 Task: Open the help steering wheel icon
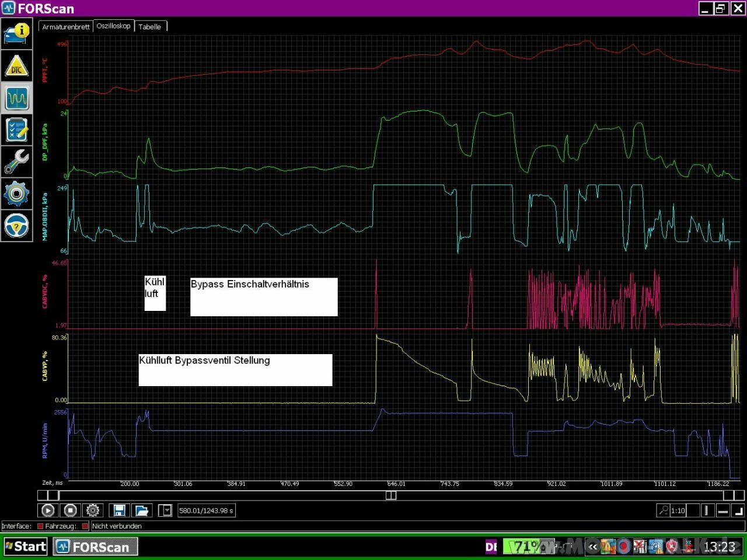coord(16,225)
